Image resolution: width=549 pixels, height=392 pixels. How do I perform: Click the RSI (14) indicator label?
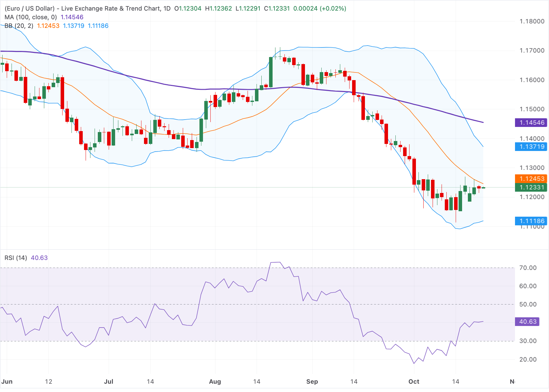click(x=16, y=258)
